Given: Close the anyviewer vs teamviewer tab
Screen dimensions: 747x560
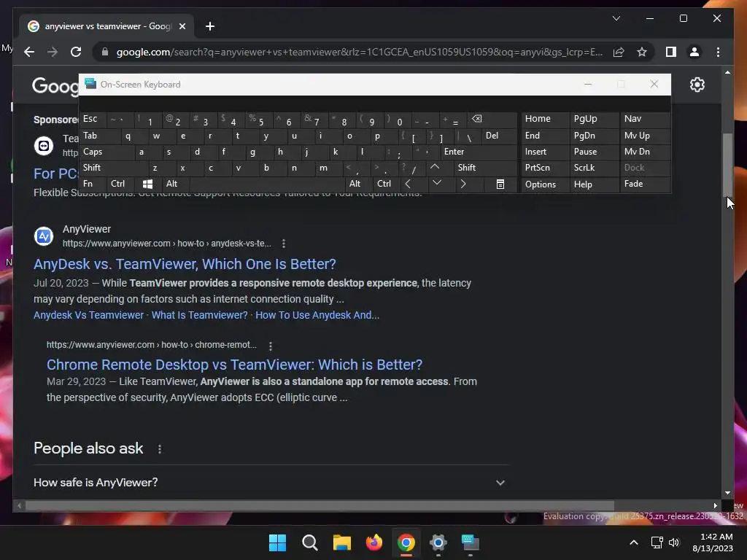Looking at the screenshot, I should pyautogui.click(x=182, y=26).
